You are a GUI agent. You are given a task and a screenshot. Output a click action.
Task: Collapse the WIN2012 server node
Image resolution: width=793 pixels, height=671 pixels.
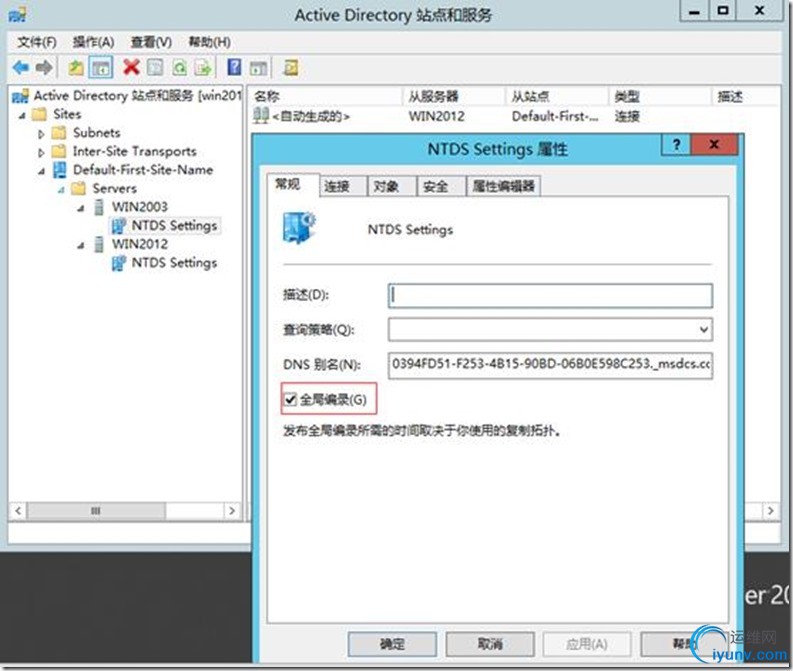pyautogui.click(x=81, y=246)
